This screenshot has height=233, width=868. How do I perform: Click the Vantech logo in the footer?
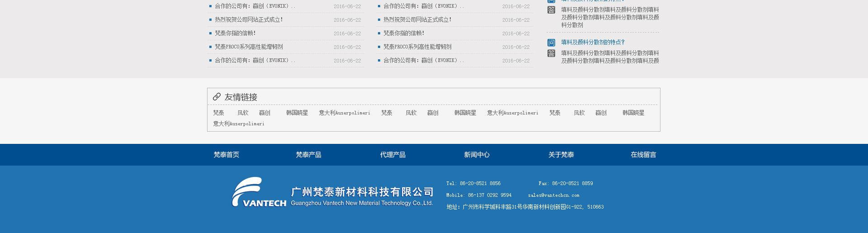pyautogui.click(x=332, y=192)
